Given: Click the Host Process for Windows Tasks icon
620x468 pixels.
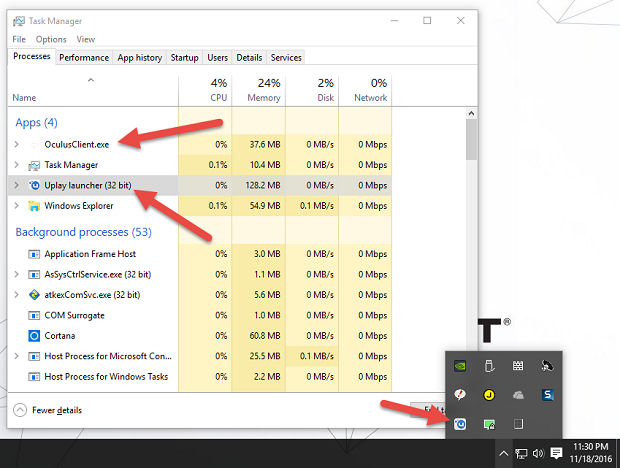Looking at the screenshot, I should click(34, 377).
